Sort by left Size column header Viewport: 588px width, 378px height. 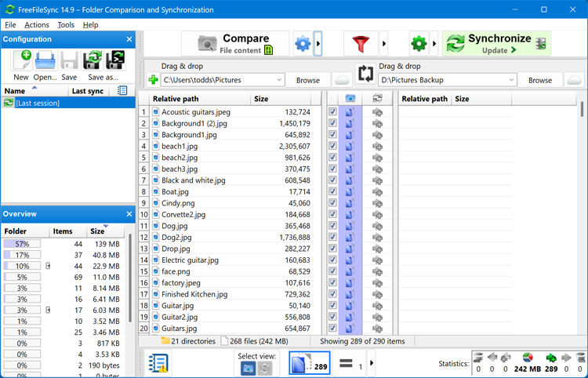coord(281,99)
